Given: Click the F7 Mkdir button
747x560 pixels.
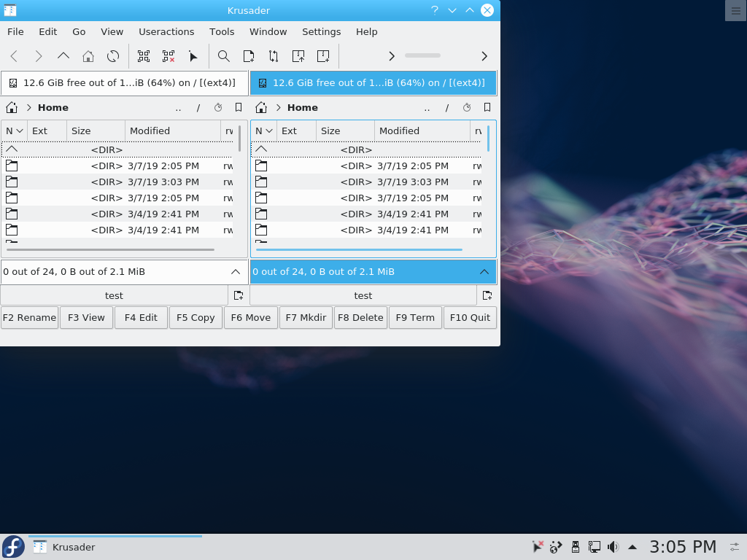Looking at the screenshot, I should click(x=306, y=318).
